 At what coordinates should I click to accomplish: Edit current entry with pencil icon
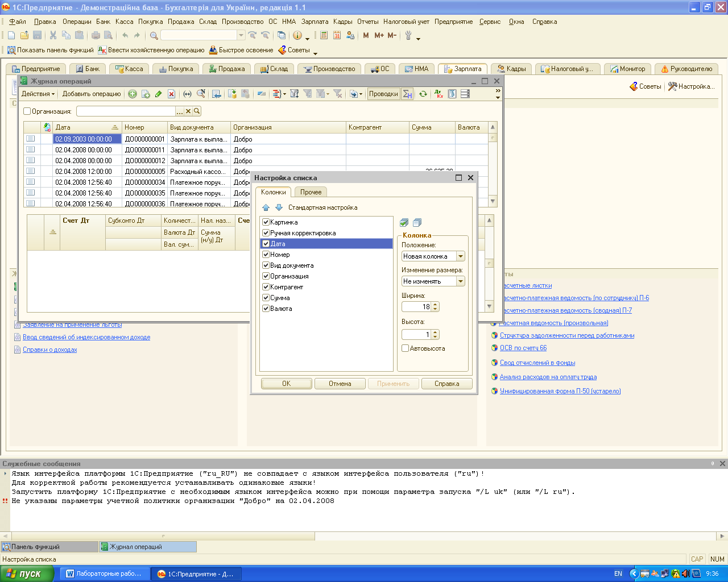click(159, 94)
